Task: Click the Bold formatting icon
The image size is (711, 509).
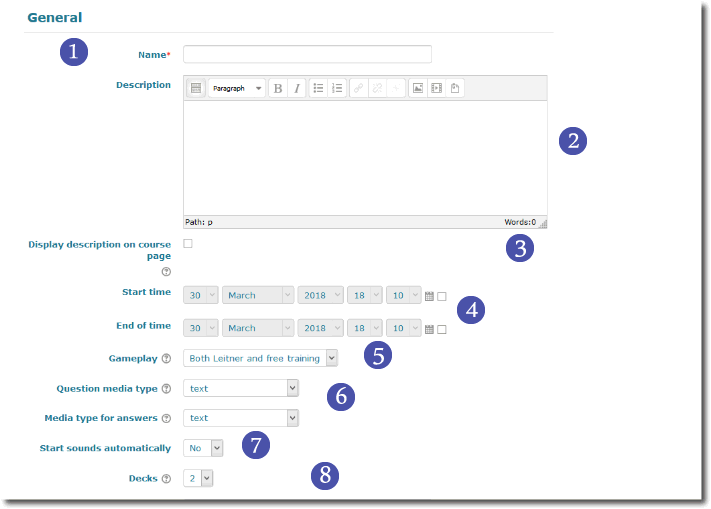Action: pyautogui.click(x=278, y=88)
